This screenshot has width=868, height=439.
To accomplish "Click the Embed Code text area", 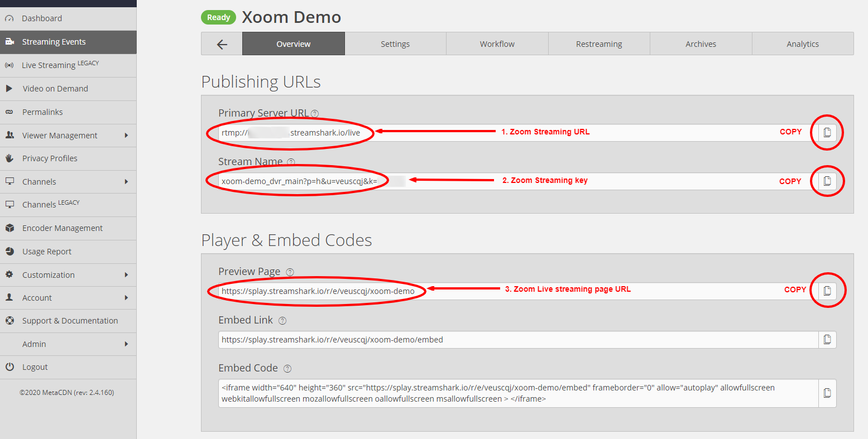I will tap(519, 393).
